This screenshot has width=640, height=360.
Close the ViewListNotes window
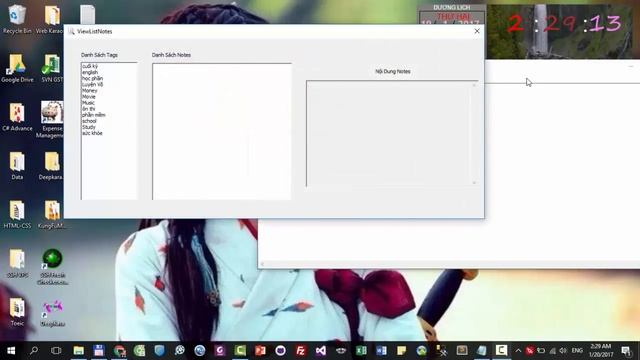point(477,31)
